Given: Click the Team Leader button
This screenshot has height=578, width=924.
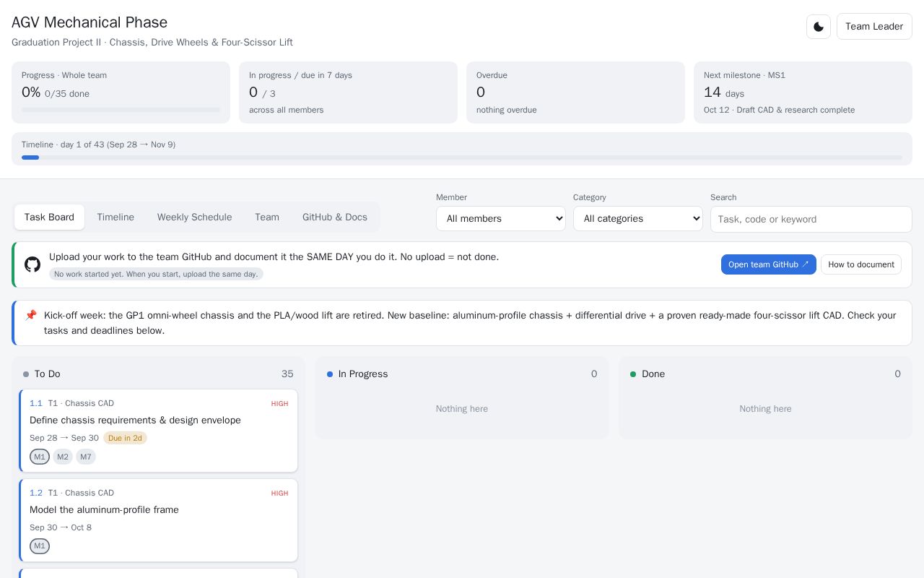Looking at the screenshot, I should click(874, 27).
